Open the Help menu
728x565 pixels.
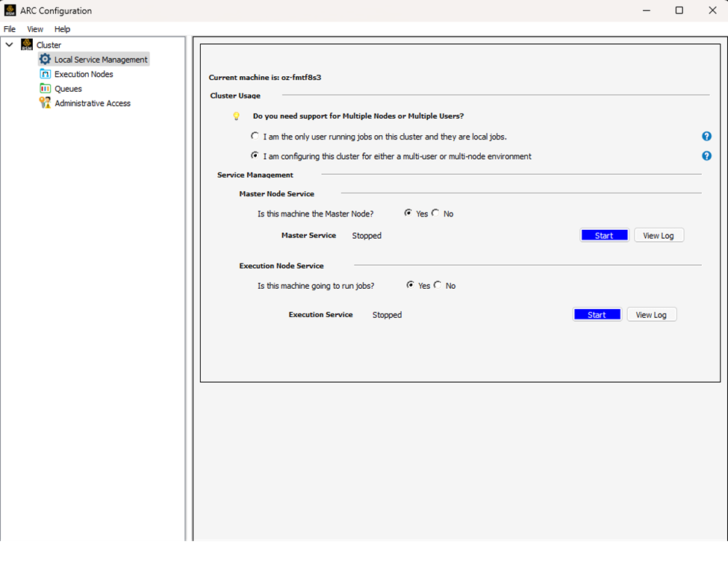point(63,29)
